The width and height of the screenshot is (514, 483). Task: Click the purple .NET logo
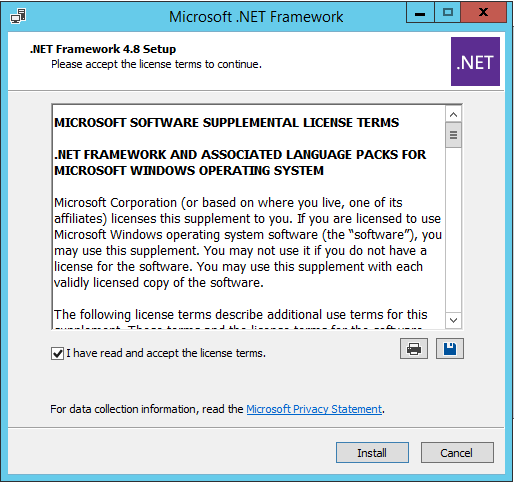tap(475, 62)
